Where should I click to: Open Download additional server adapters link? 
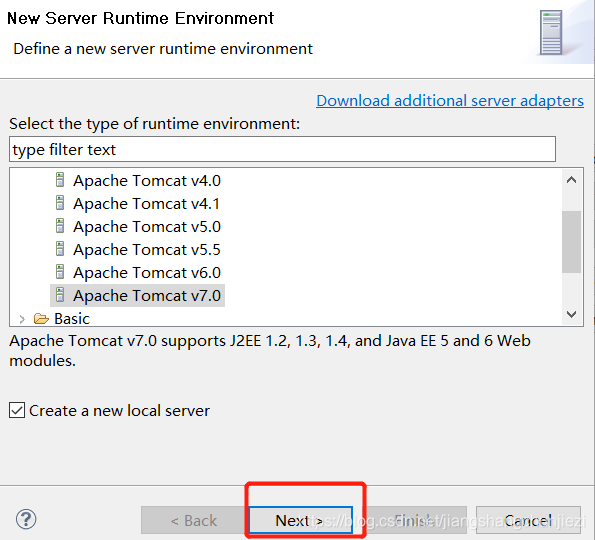[x=450, y=101]
